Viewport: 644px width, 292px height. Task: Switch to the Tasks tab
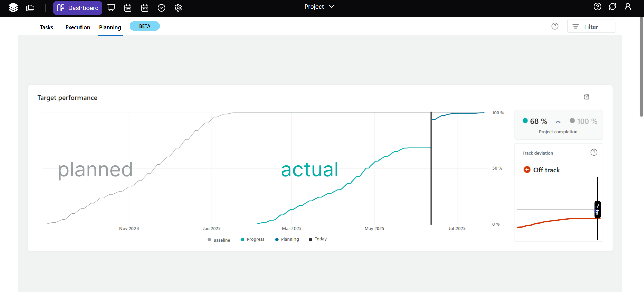click(46, 27)
